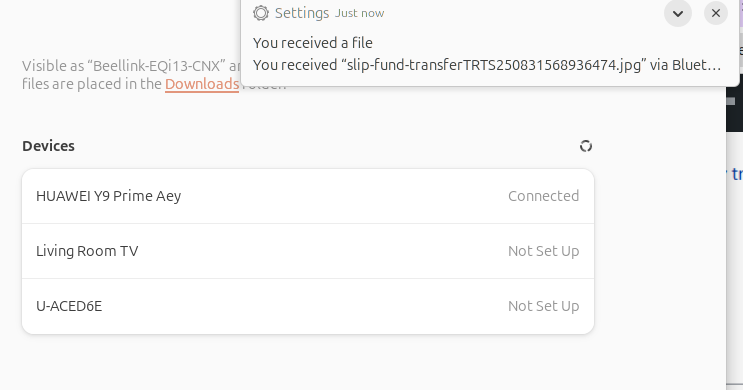Focus the dark window on right edge
The width and height of the screenshot is (743, 390).
click(x=734, y=104)
